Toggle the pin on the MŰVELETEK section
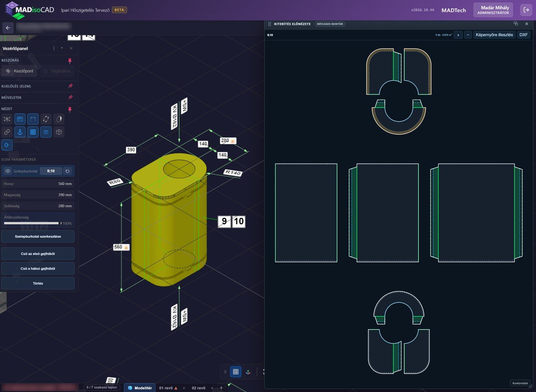Viewport: 536px width, 392px height. point(70,98)
